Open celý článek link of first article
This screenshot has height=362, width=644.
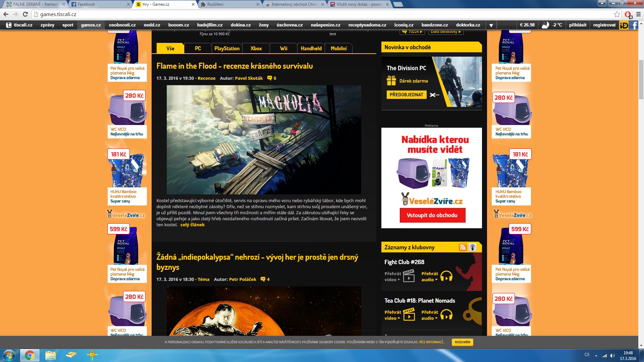coord(192,225)
